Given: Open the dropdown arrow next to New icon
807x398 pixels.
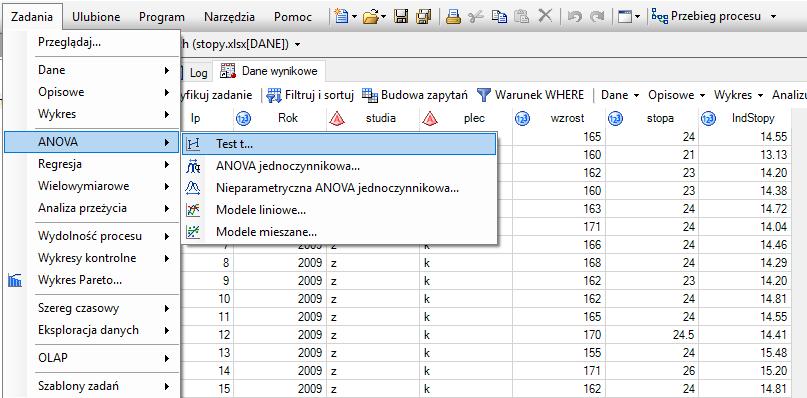Looking at the screenshot, I should (354, 17).
